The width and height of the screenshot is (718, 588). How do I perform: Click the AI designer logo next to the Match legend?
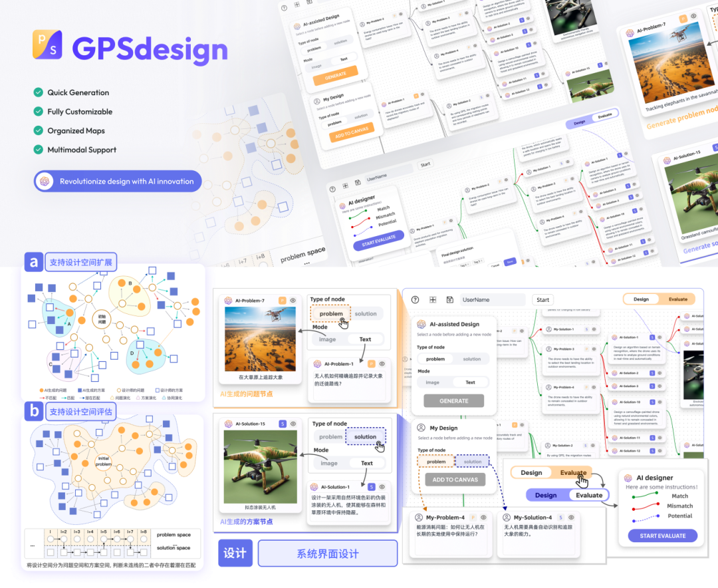[628, 478]
